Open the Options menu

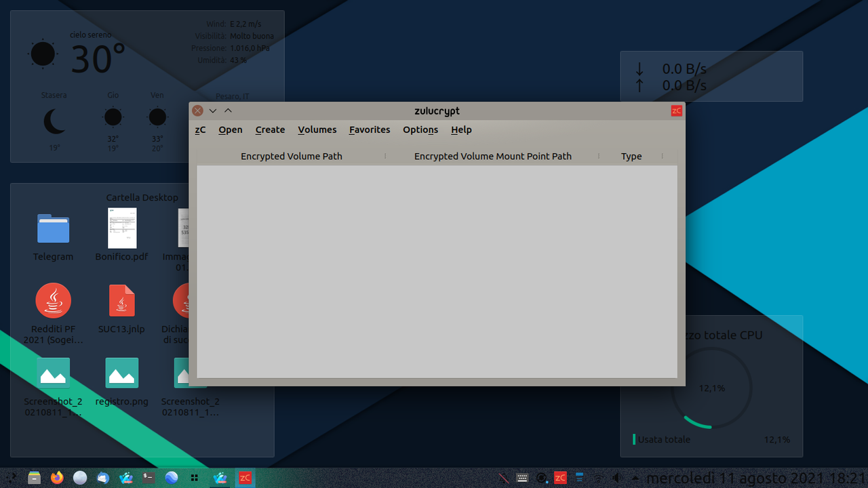(420, 129)
